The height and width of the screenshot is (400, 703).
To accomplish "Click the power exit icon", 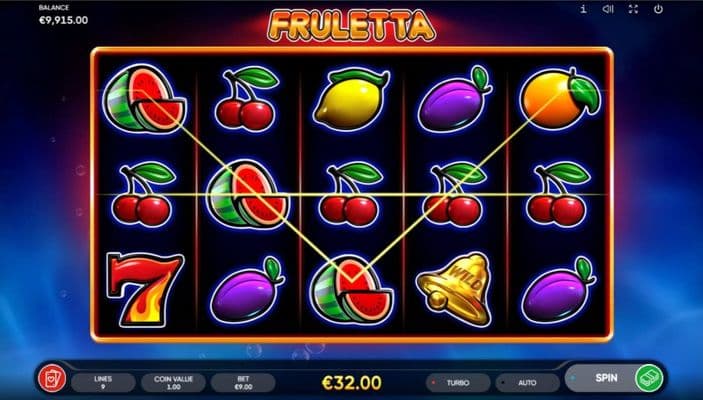I will coord(658,9).
